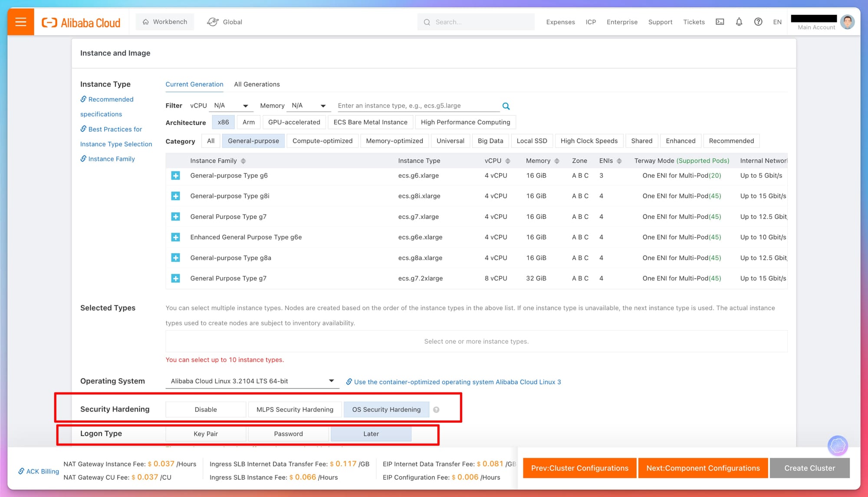Open the AI assistant bubble icon
The image size is (868, 497).
click(838, 446)
